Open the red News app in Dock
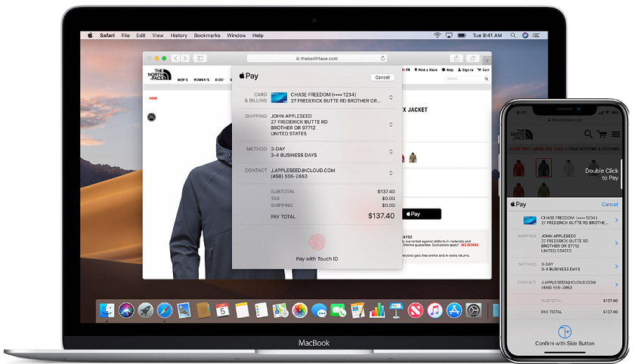The width and height of the screenshot is (635, 364). pos(416,310)
